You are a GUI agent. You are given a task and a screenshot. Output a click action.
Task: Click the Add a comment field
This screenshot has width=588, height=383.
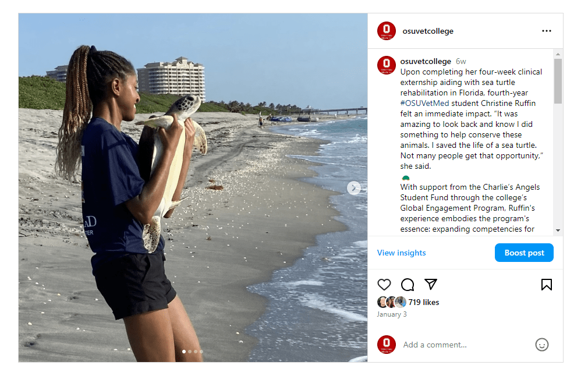[x=466, y=345]
